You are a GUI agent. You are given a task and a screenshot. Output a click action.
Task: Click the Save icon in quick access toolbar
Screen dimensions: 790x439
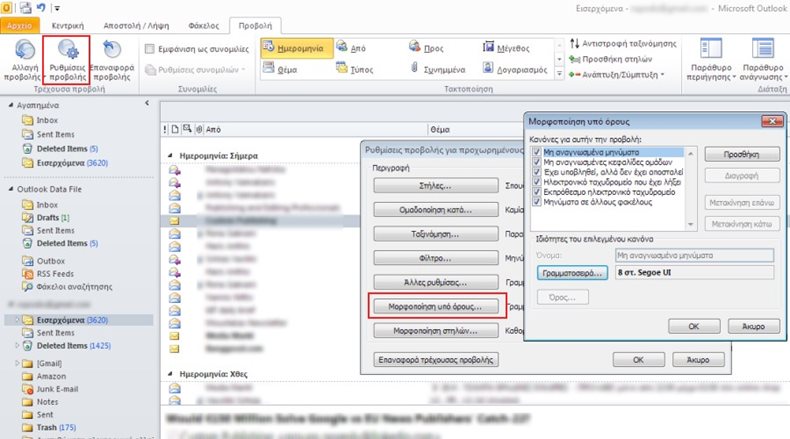[x=25, y=8]
